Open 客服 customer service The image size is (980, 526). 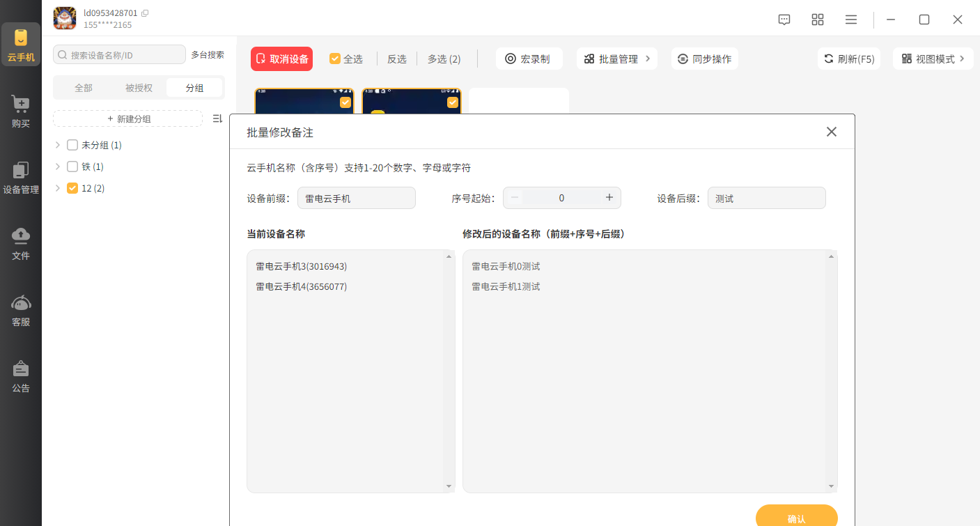pyautogui.click(x=21, y=311)
